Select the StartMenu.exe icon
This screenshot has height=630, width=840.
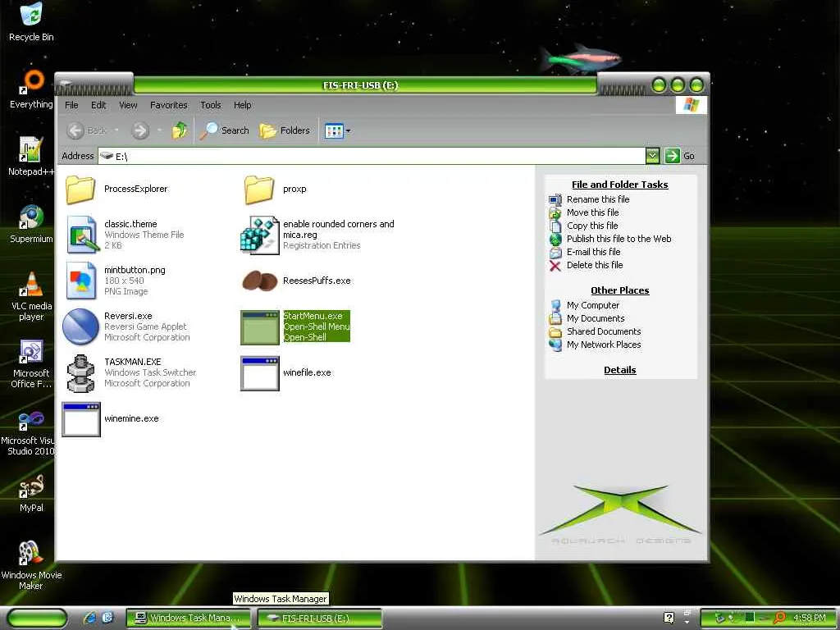(260, 326)
